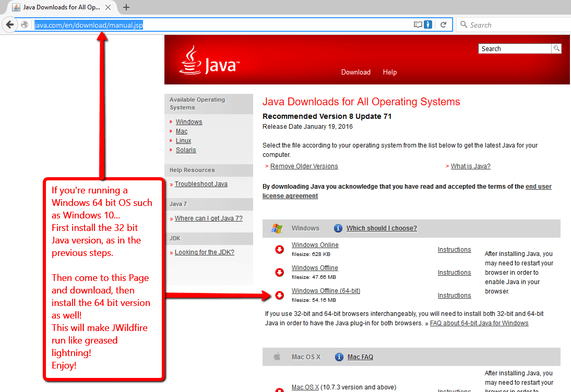Open the Mac operating system link
The height and width of the screenshot is (392, 571).
[182, 131]
